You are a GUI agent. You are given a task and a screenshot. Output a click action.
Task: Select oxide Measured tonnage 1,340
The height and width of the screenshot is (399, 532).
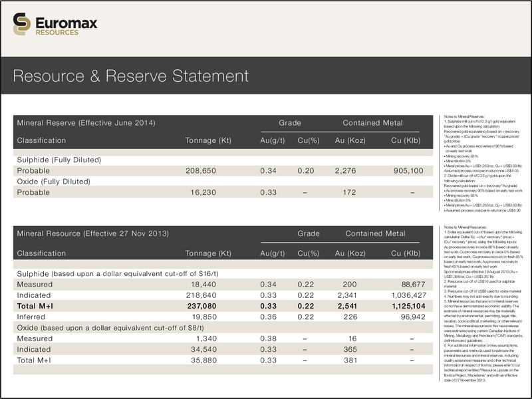tap(207, 338)
